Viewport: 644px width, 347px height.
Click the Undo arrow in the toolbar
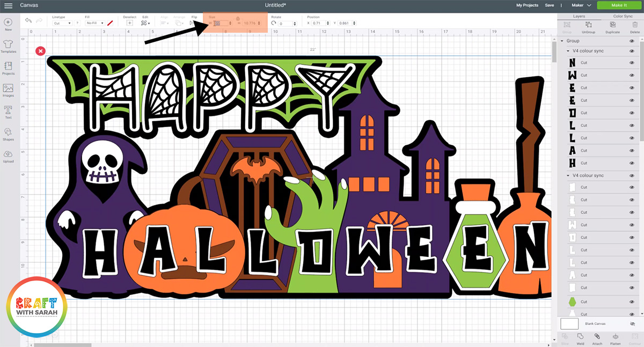point(28,20)
